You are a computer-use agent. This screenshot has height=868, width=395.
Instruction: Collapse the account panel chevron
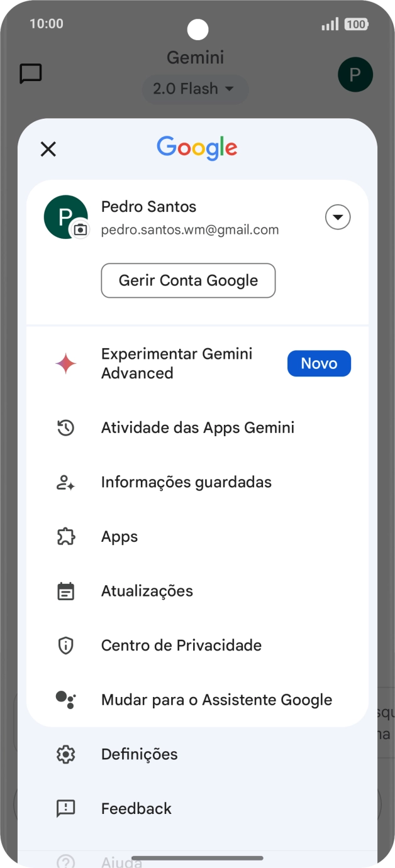pyautogui.click(x=338, y=217)
